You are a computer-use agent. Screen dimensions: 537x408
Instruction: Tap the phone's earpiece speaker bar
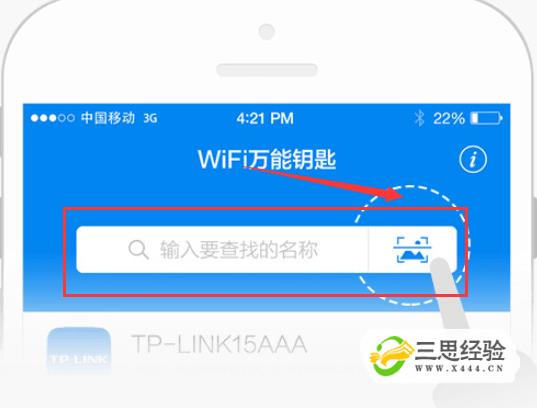tap(267, 70)
